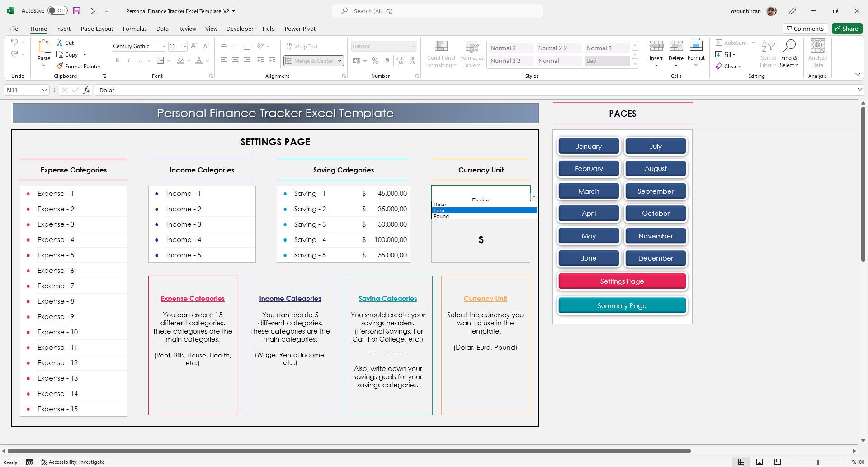
Task: Open Conditional Formatting options
Action: [441, 53]
